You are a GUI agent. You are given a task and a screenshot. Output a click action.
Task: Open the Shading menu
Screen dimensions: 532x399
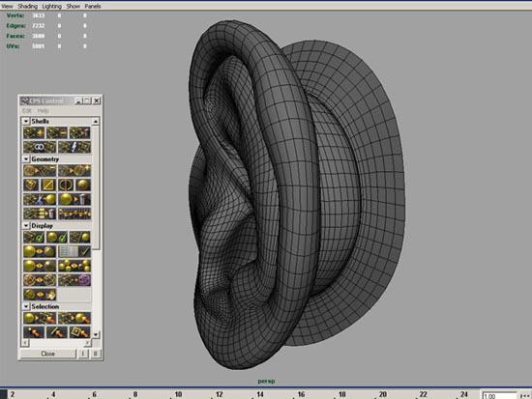pyautogui.click(x=27, y=6)
